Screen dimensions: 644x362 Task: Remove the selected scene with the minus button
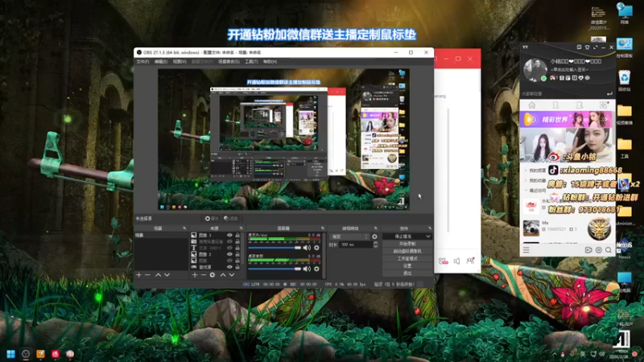pos(148,274)
